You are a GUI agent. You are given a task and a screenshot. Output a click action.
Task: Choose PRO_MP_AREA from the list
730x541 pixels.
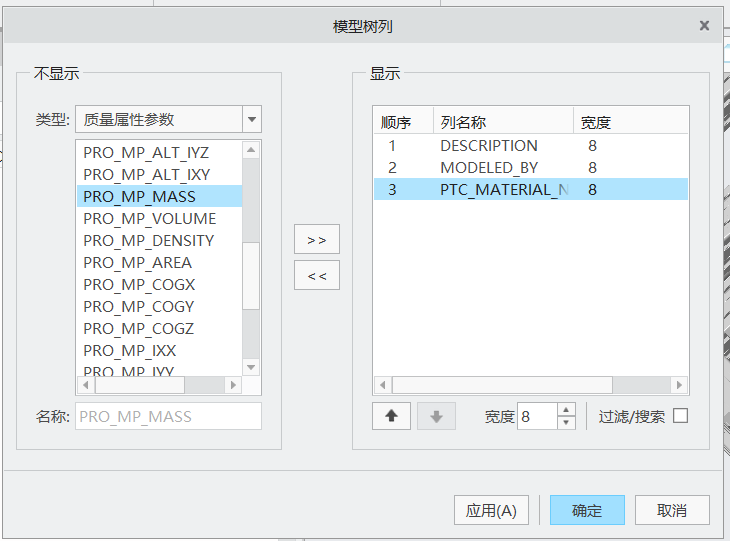point(138,262)
